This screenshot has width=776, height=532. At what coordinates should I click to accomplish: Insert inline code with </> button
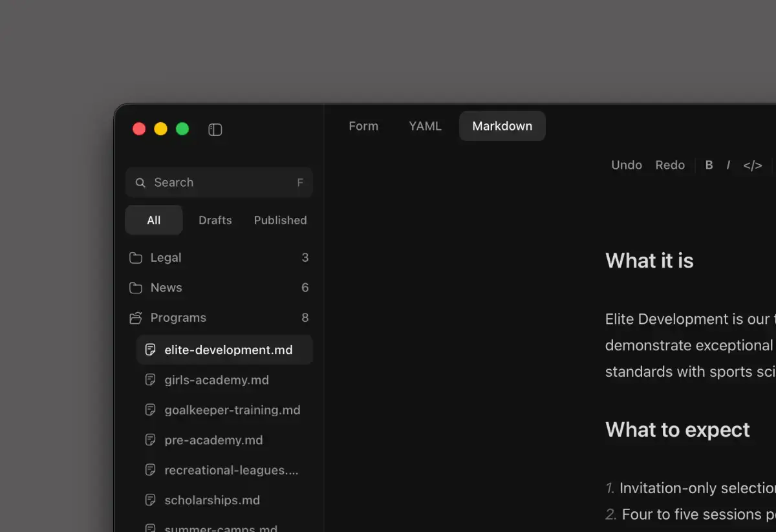(753, 165)
